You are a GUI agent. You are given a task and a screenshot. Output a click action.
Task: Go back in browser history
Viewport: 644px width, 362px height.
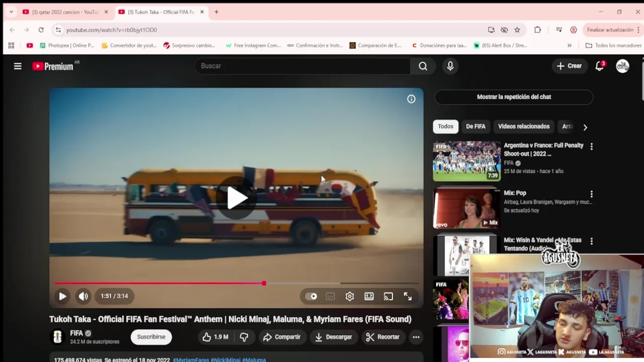tap(12, 30)
